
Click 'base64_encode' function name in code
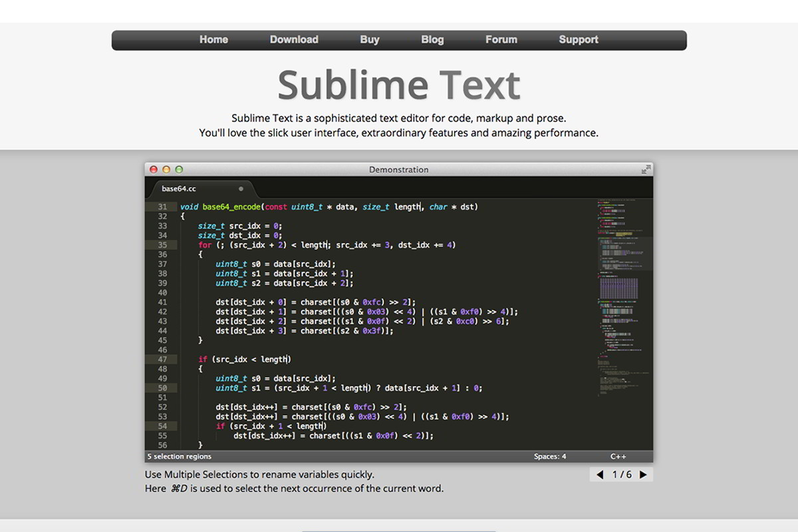click(231, 207)
